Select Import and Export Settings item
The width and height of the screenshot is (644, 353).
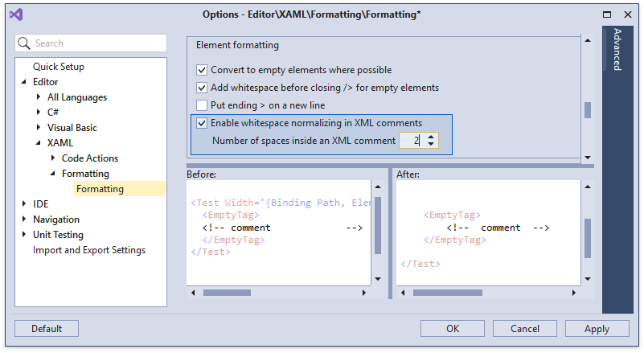[88, 250]
